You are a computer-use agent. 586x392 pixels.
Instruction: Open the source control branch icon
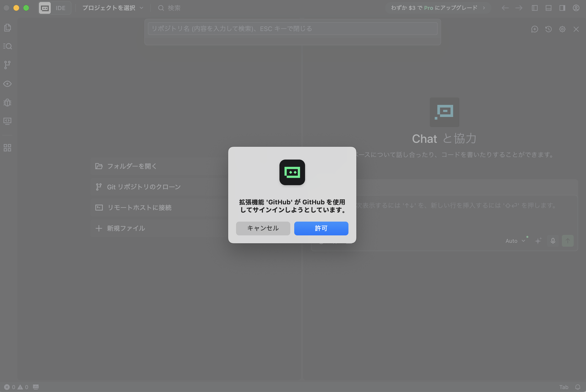(x=7, y=65)
